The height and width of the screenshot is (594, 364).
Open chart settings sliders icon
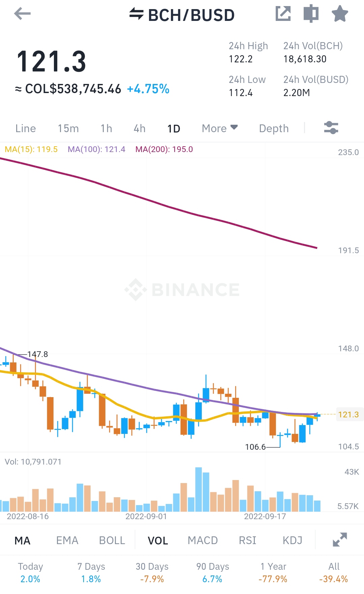point(331,128)
